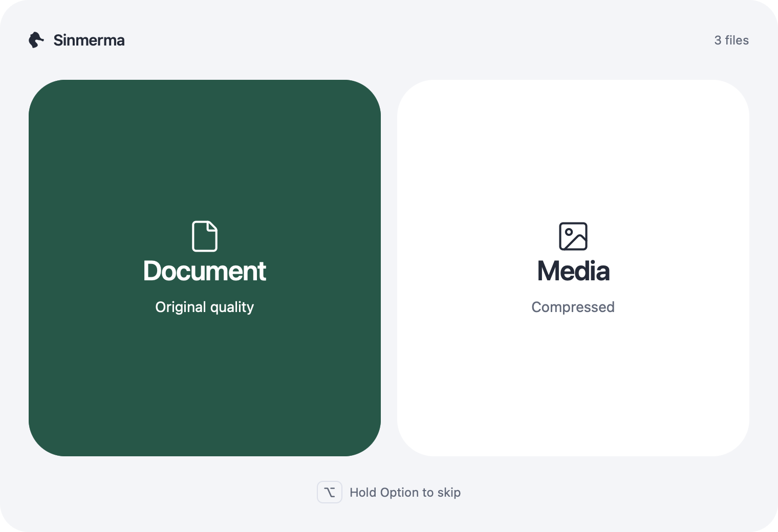The image size is (778, 532).
Task: Send files as compressed Media
Action: click(x=573, y=268)
